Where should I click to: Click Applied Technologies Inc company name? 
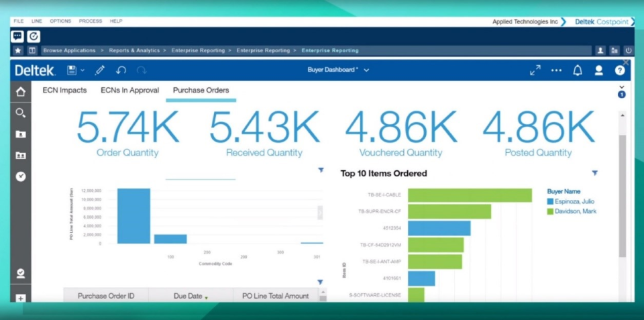click(525, 21)
